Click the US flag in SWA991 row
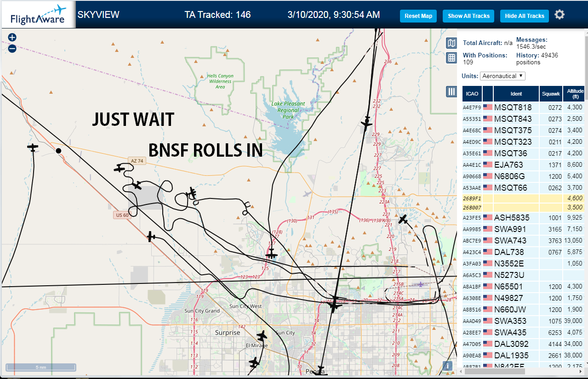This screenshot has width=588, height=379. click(x=487, y=229)
